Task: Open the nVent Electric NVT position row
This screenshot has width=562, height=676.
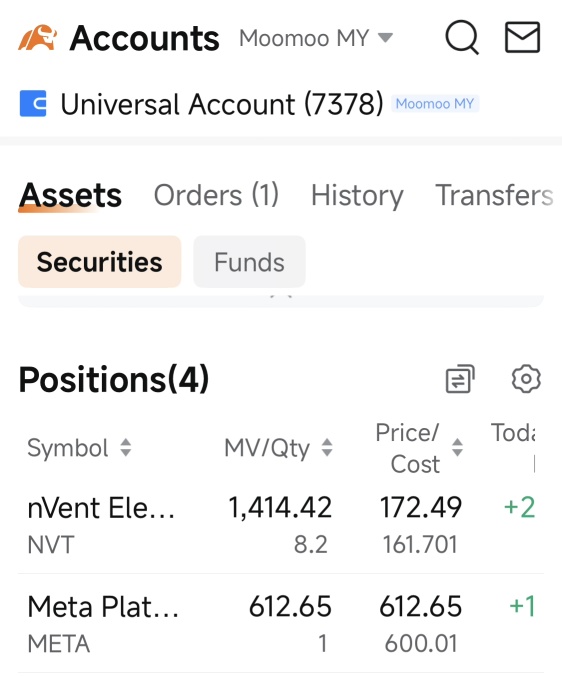Action: click(281, 525)
